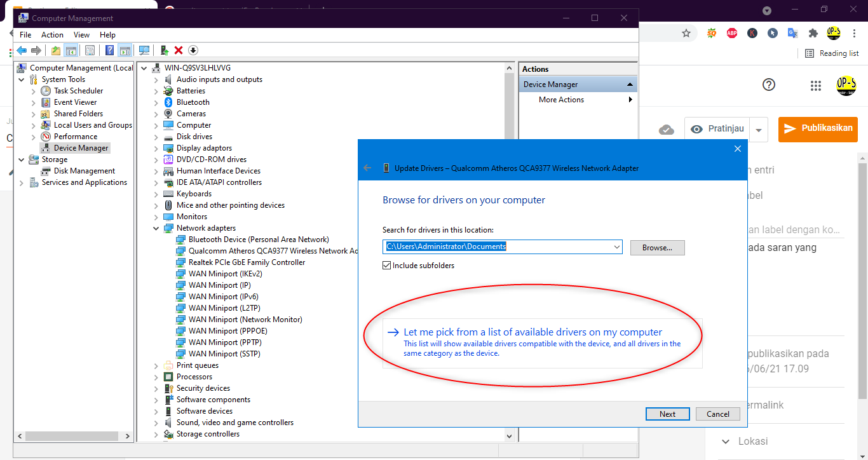This screenshot has width=868, height=460.
Task: Select Bluetooth Device (Personal Area Network)
Action: [252, 240]
